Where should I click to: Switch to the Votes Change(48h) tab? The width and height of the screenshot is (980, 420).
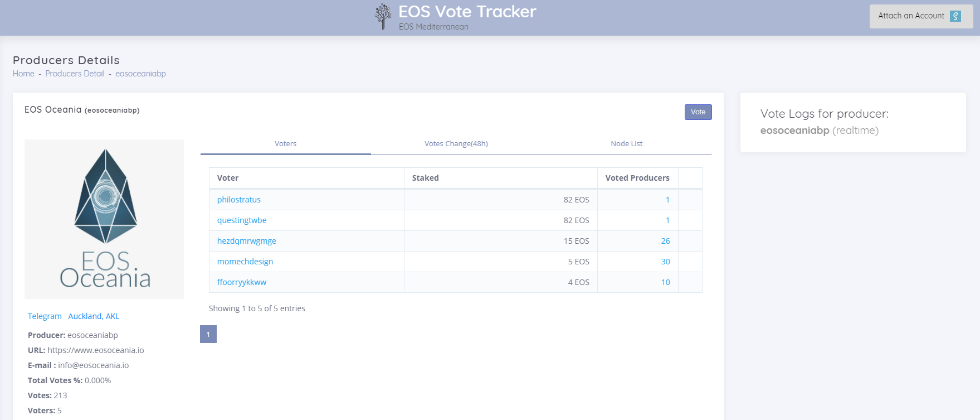[x=456, y=143]
